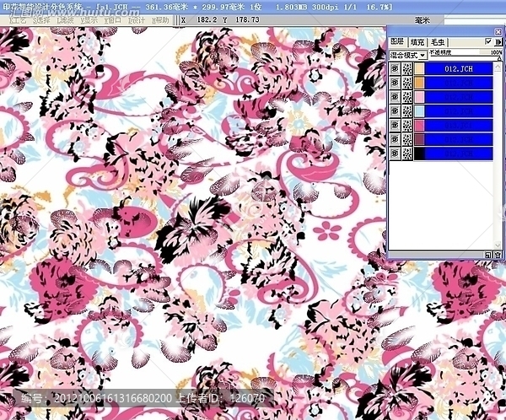Toggle eye icon for the light-pink layer
Screen dimensions: 506x420
[395, 97]
